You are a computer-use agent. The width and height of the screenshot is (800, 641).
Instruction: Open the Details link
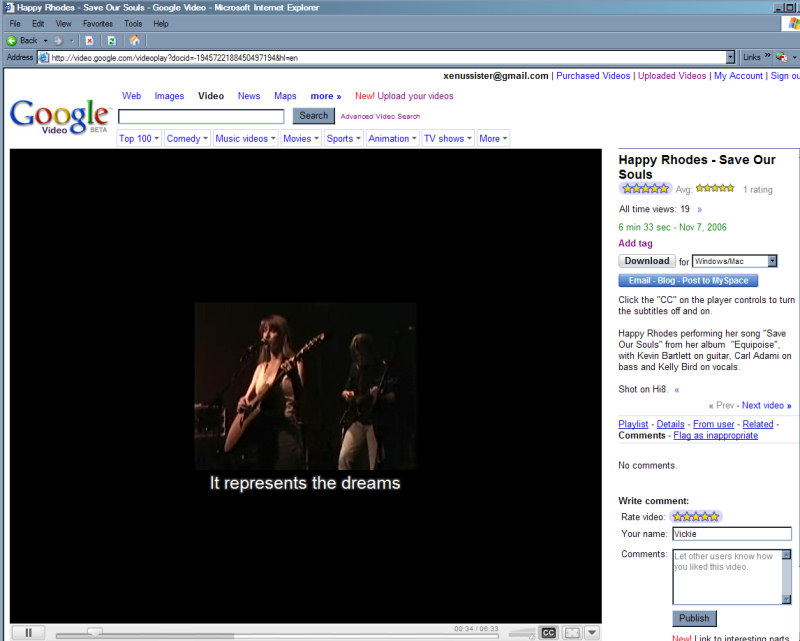[x=670, y=424]
